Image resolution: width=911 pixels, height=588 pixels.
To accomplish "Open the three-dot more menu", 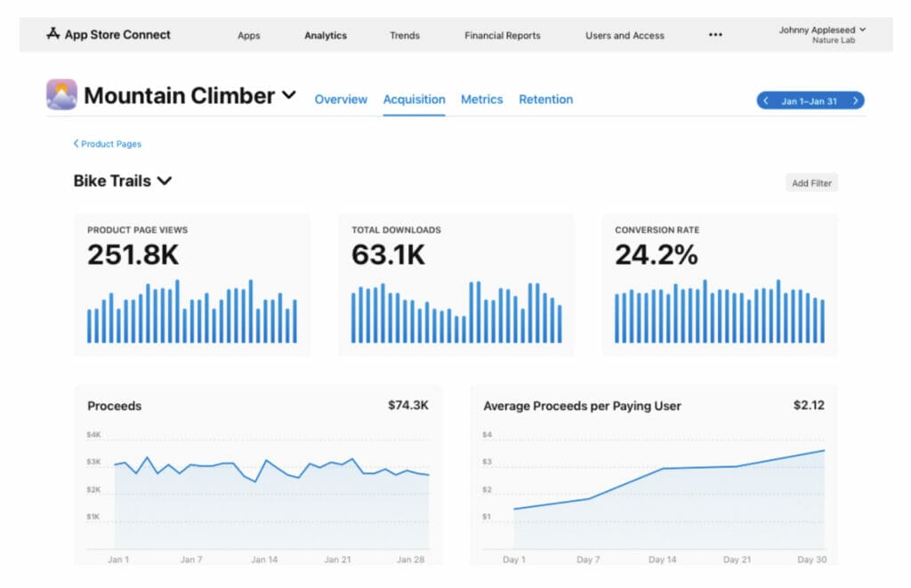I will pyautogui.click(x=715, y=35).
